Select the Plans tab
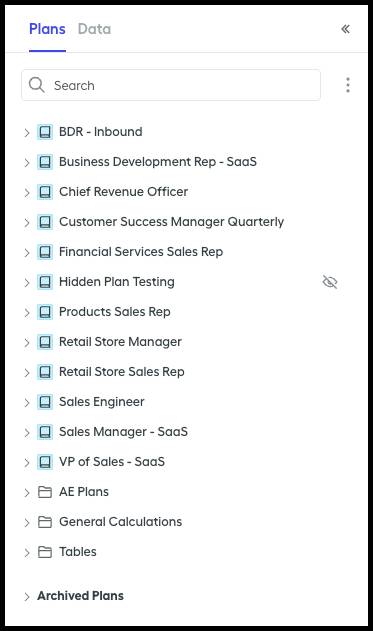Image resolution: width=373 pixels, height=631 pixels. [x=47, y=29]
